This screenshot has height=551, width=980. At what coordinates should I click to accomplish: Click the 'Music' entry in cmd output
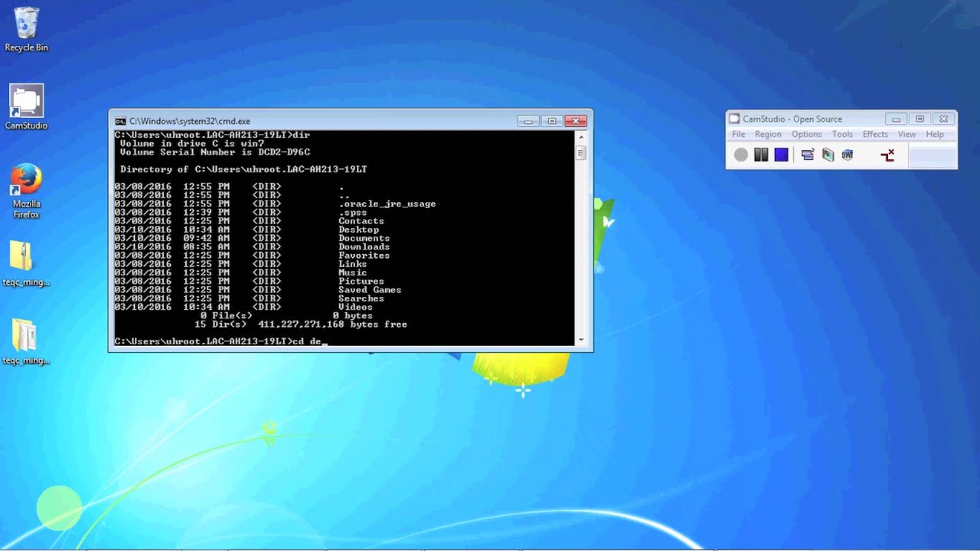coord(352,272)
